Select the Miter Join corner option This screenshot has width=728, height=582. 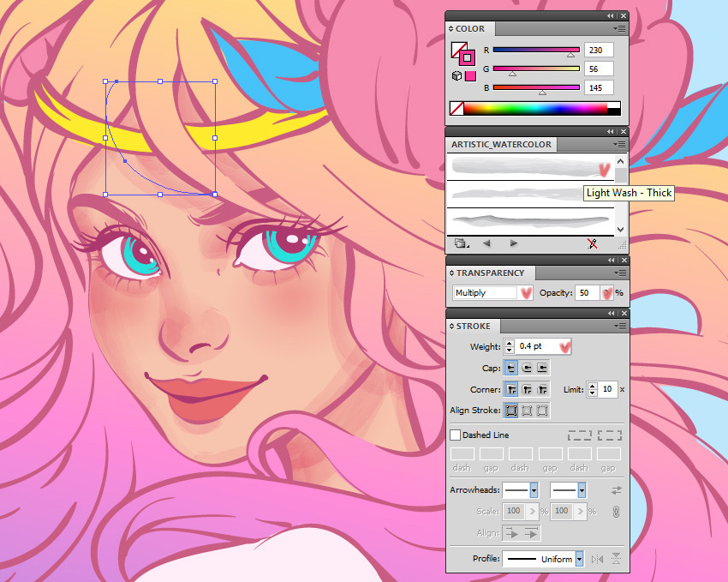click(x=511, y=389)
